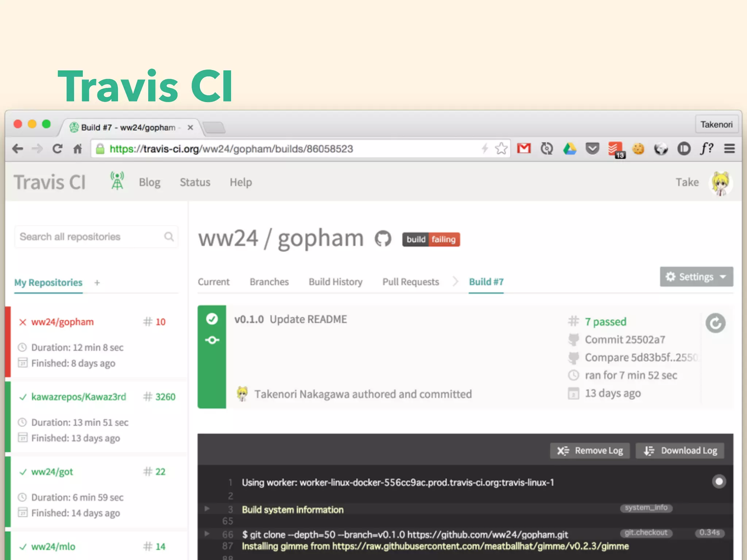The width and height of the screenshot is (747, 560).
Task: Select the My Repositories tab
Action: [x=48, y=283]
